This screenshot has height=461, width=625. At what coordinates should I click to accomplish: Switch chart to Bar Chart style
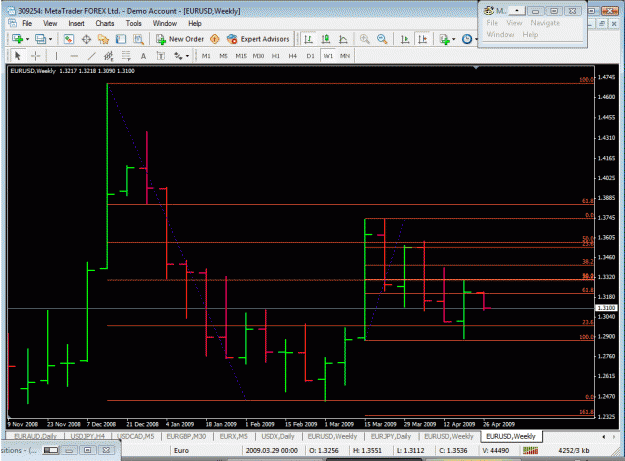(x=308, y=39)
